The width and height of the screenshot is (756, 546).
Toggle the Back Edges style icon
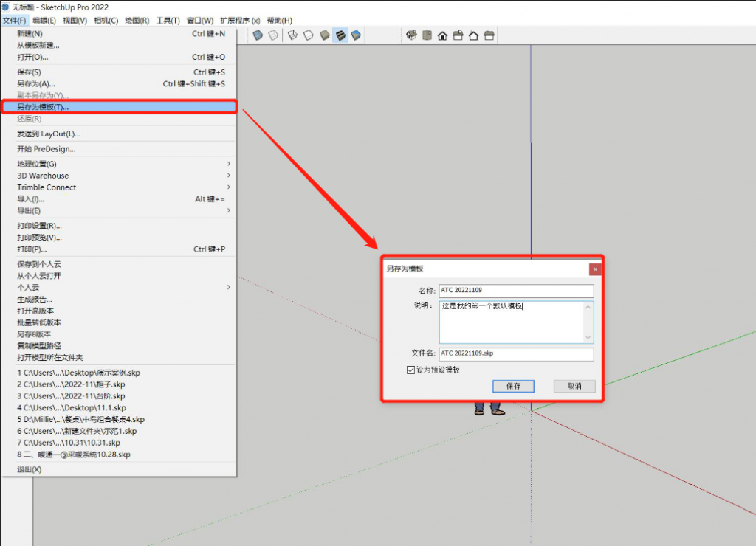[273, 35]
